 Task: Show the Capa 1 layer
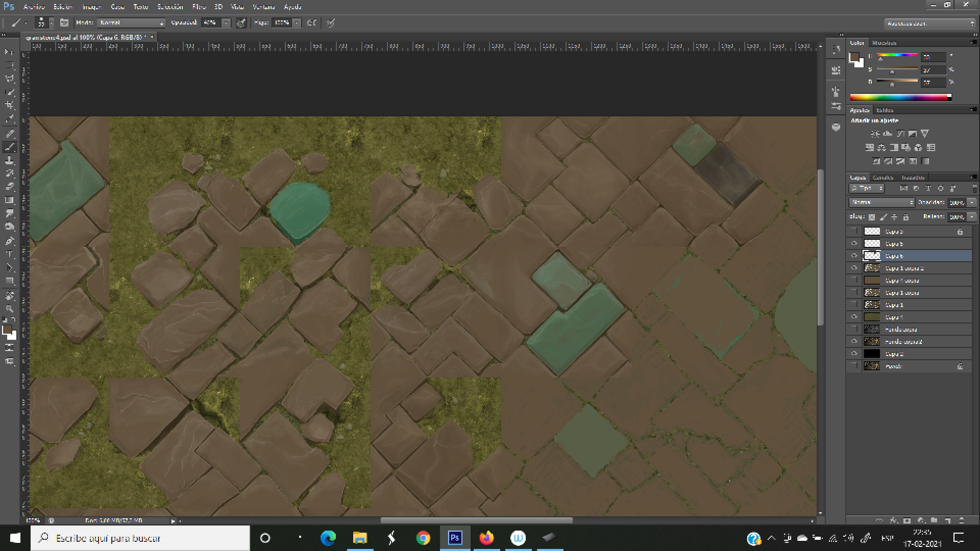pyautogui.click(x=854, y=305)
